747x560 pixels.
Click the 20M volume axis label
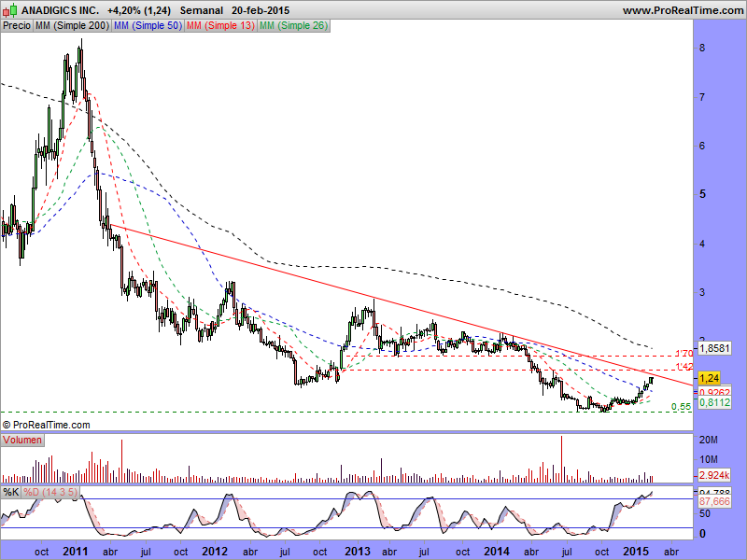pyautogui.click(x=708, y=440)
